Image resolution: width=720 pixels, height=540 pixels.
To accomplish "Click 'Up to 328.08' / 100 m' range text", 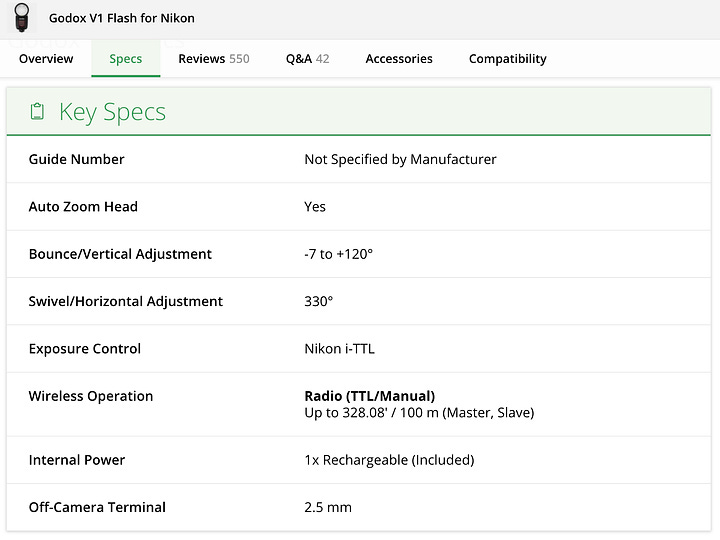I will point(420,412).
